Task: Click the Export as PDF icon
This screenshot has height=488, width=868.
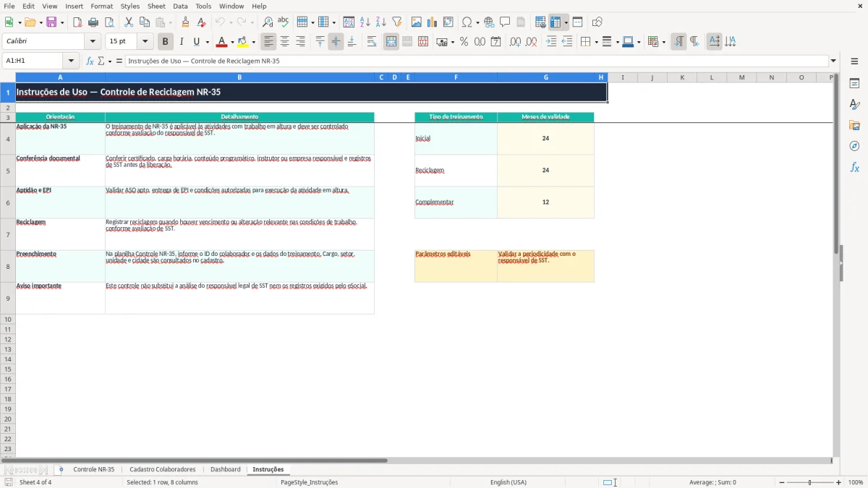Action: point(77,22)
